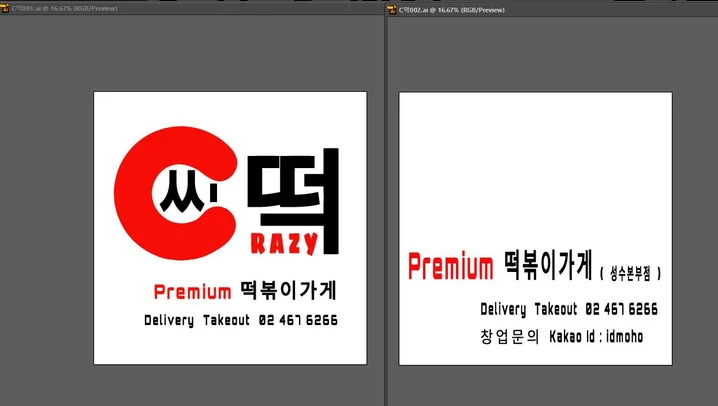Select the (성수본부점) branch text
Image resolution: width=718 pixels, height=406 pixels.
[631, 272]
